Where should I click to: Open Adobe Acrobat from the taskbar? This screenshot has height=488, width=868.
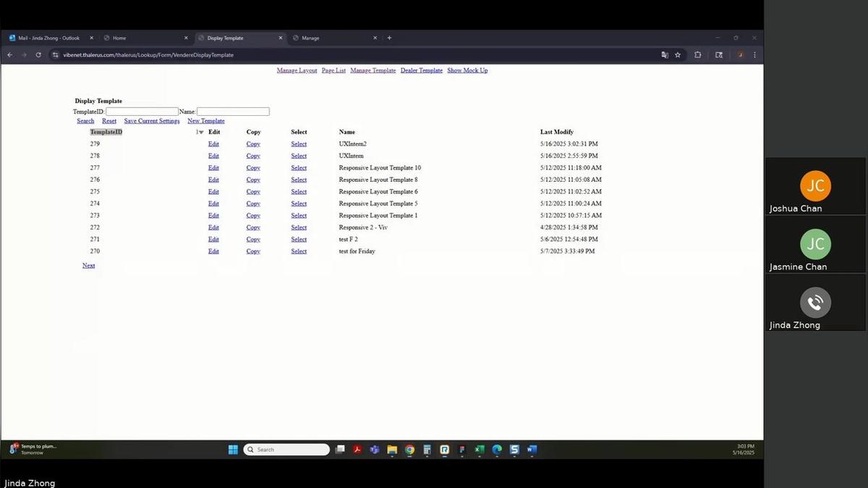pos(357,450)
